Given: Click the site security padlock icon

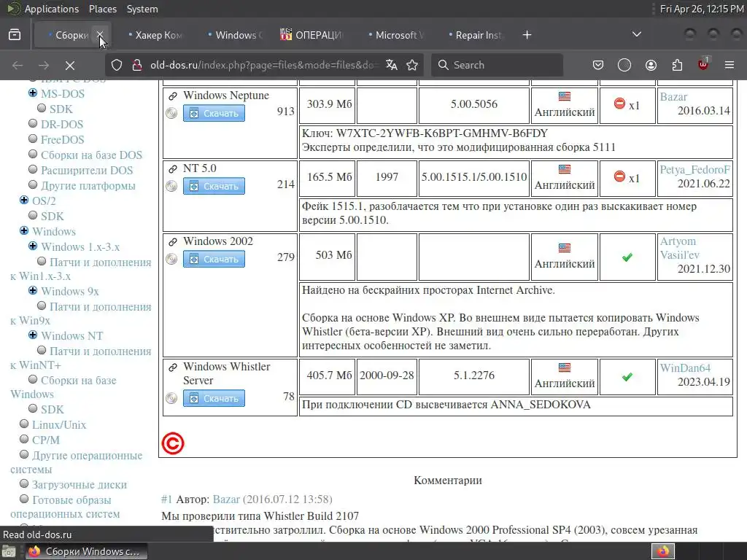Looking at the screenshot, I should pyautogui.click(x=136, y=65).
